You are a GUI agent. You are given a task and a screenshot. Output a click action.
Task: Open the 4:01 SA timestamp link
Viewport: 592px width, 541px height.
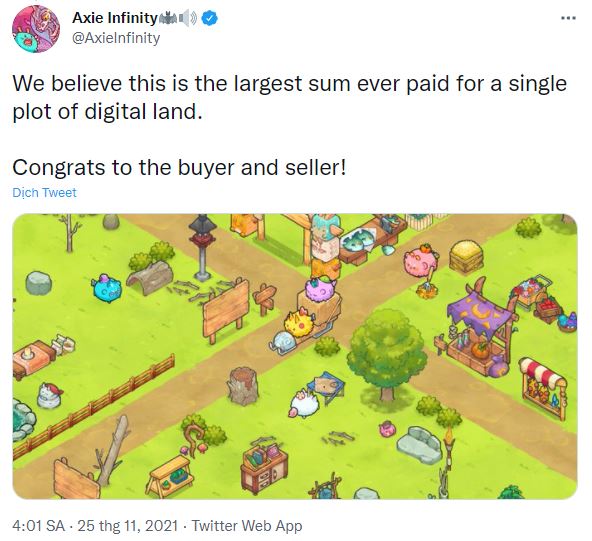tap(39, 526)
